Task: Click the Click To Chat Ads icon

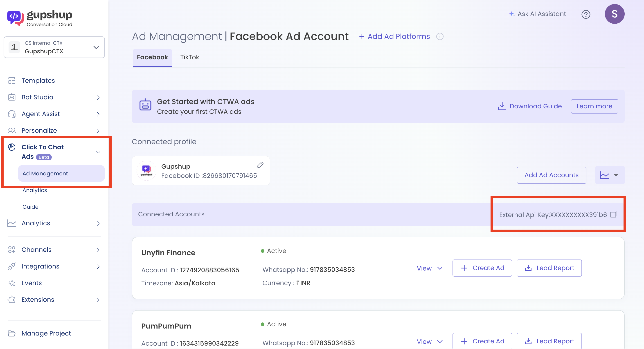Action: point(11,147)
